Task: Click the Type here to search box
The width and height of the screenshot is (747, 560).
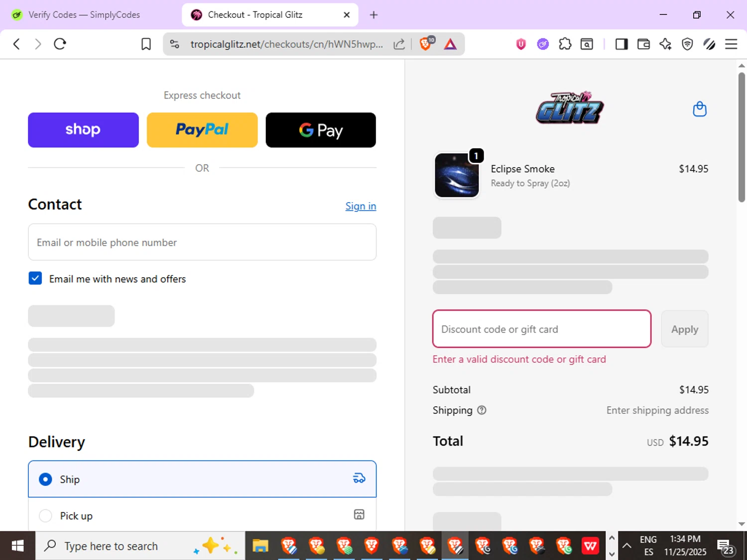Action: tap(140, 546)
